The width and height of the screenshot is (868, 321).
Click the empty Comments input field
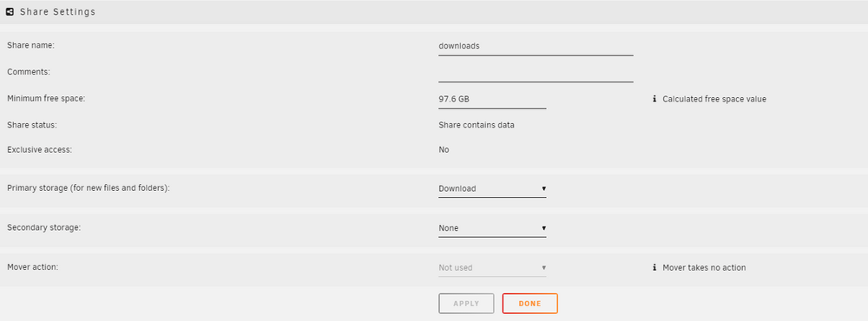[536, 73]
